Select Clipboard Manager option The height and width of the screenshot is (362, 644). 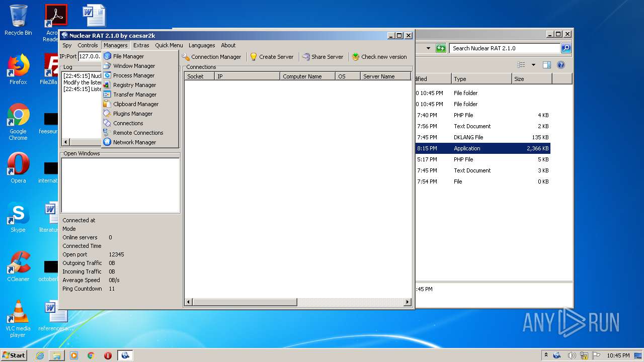(x=140, y=104)
